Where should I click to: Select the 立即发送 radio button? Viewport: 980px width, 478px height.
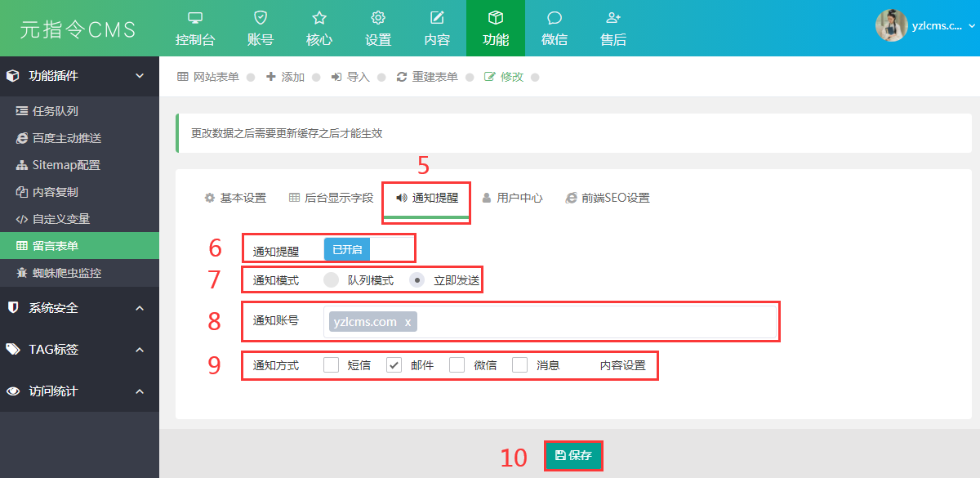(x=416, y=279)
